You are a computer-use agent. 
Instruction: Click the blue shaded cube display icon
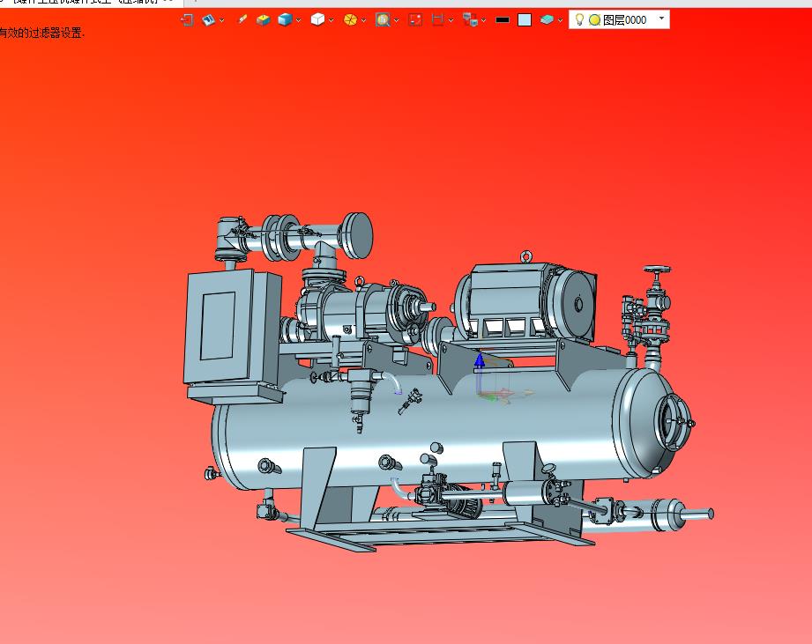click(285, 19)
